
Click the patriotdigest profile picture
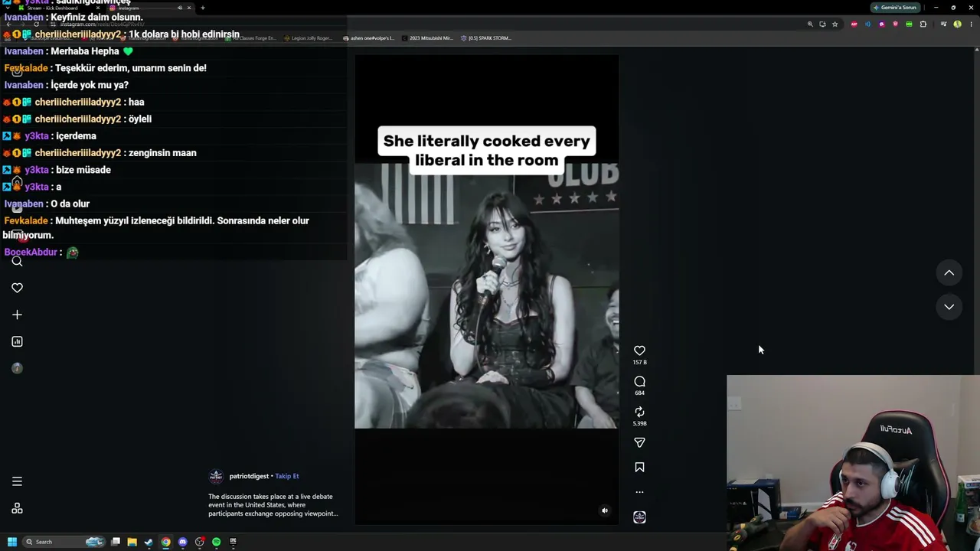(x=216, y=476)
